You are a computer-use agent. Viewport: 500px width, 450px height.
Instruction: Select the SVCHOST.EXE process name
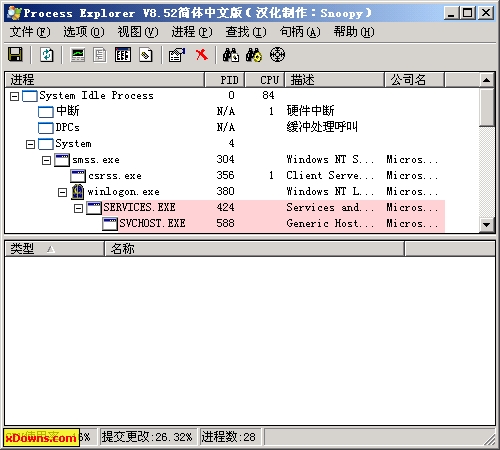[152, 224]
